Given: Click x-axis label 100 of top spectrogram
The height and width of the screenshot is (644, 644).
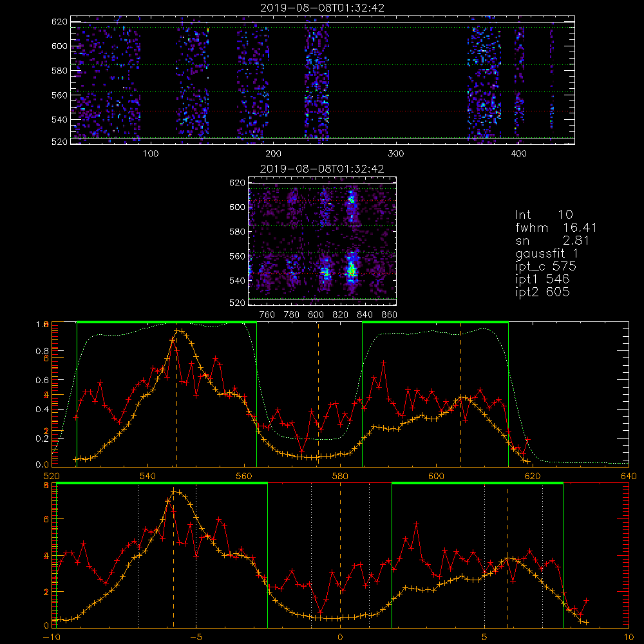Looking at the screenshot, I should point(150,153).
